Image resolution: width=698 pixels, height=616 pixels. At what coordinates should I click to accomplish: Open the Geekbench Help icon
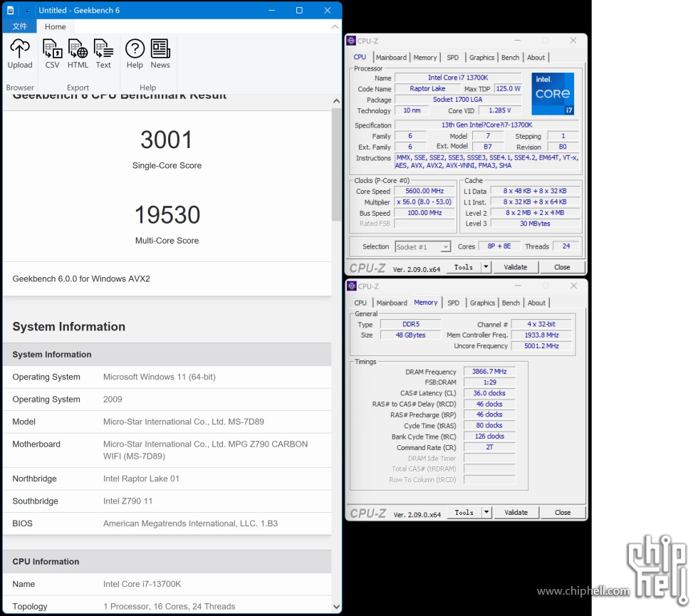tap(135, 53)
